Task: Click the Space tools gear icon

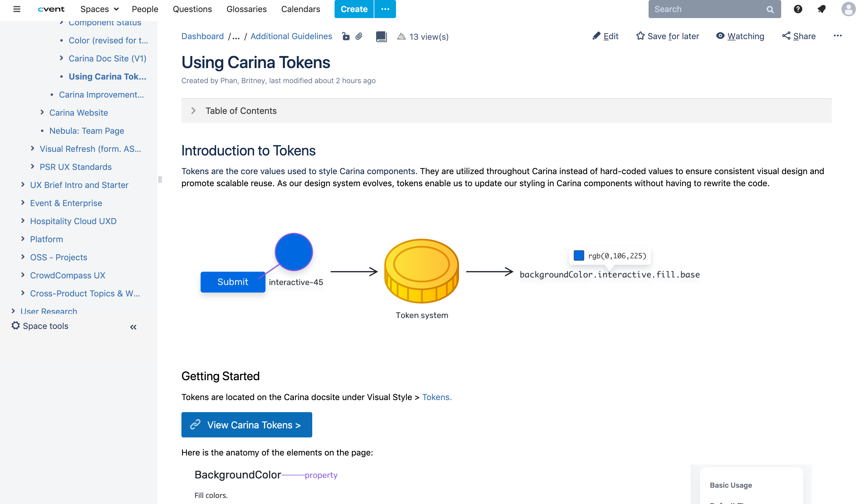Action: coord(15,326)
